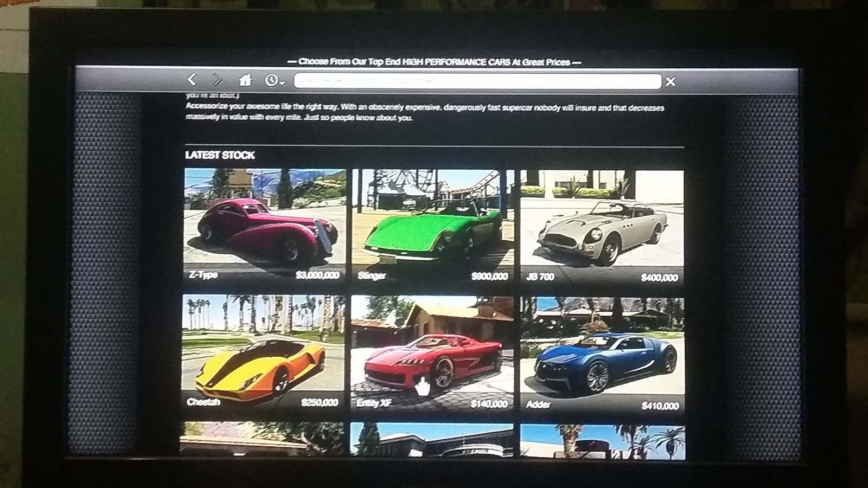Click the JB 700 name label
This screenshot has width=868, height=488.
(540, 277)
